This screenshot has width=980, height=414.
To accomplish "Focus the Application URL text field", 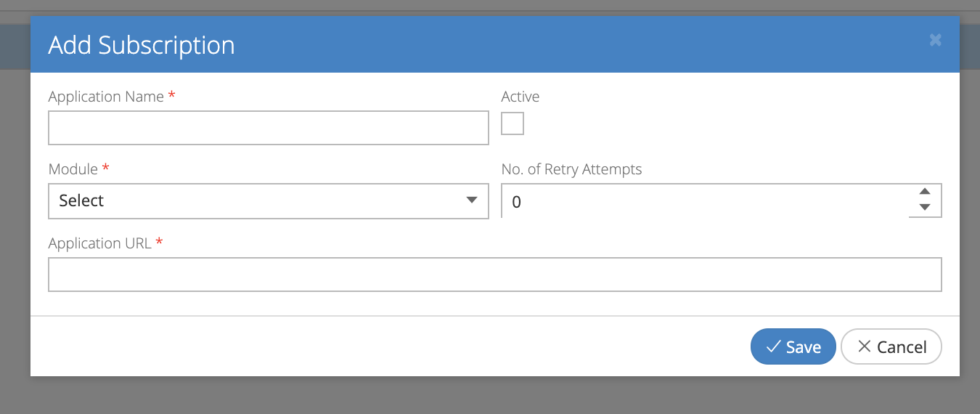I will pyautogui.click(x=495, y=275).
